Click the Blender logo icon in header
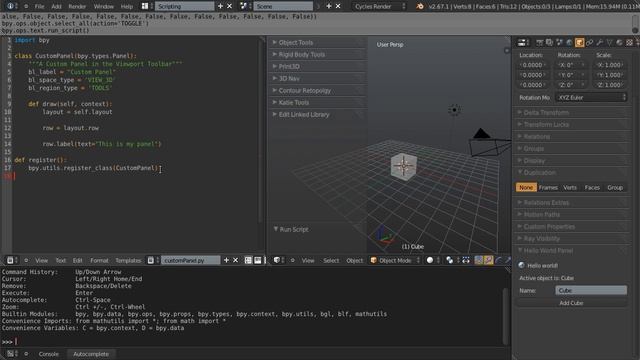Viewport: 640px width, 360px height. [x=420, y=6]
